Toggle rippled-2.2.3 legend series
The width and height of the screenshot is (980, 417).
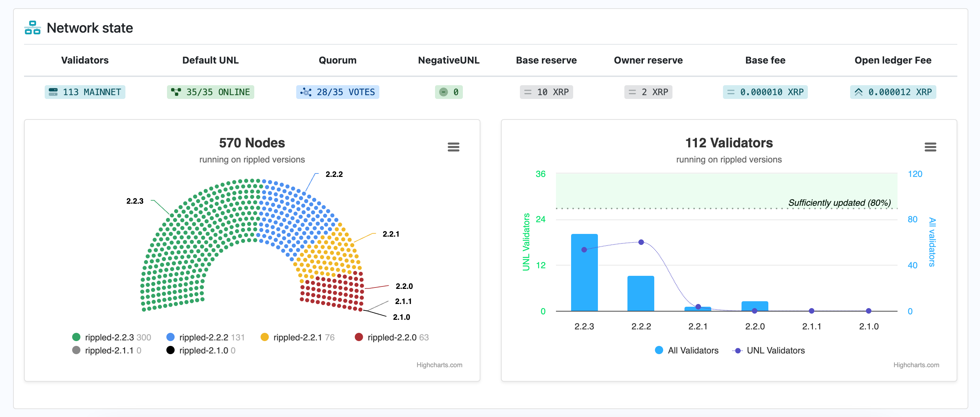[x=111, y=337]
